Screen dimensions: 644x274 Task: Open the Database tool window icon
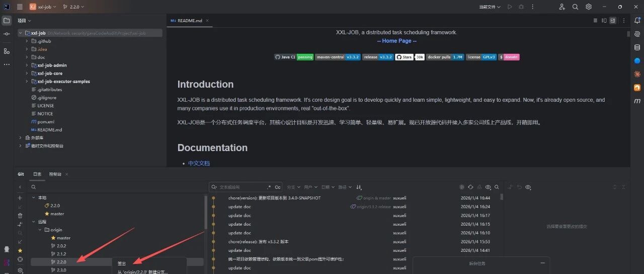pos(637,47)
